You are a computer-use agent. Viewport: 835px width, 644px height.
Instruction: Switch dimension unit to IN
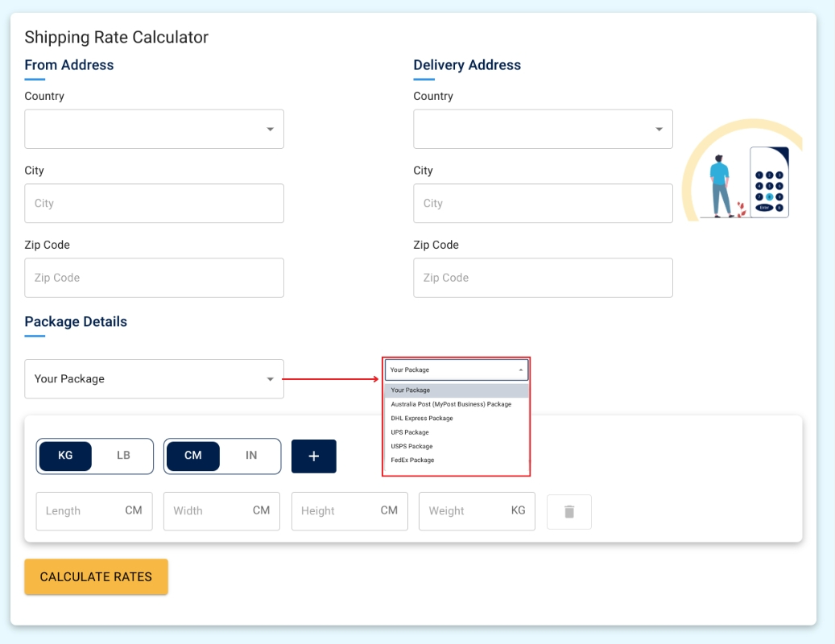(250, 456)
